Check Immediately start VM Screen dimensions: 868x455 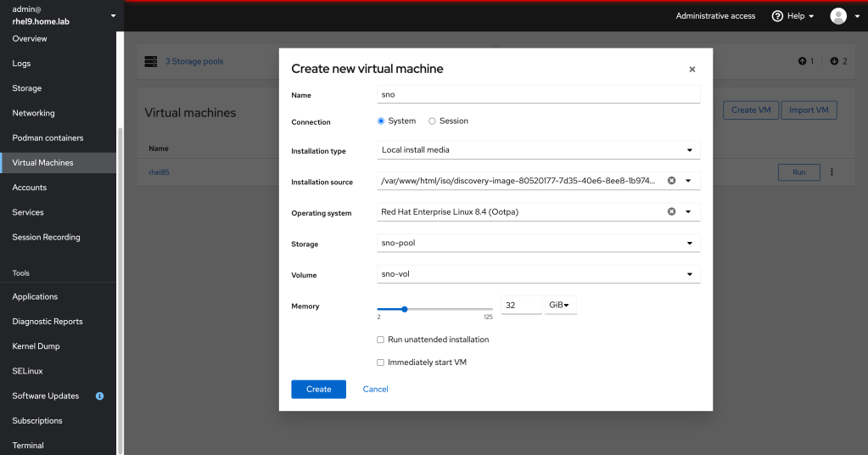click(x=381, y=362)
